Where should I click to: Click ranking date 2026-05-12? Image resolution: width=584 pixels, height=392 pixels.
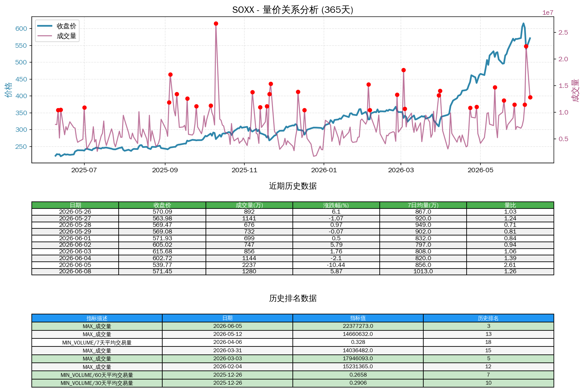click(227, 334)
